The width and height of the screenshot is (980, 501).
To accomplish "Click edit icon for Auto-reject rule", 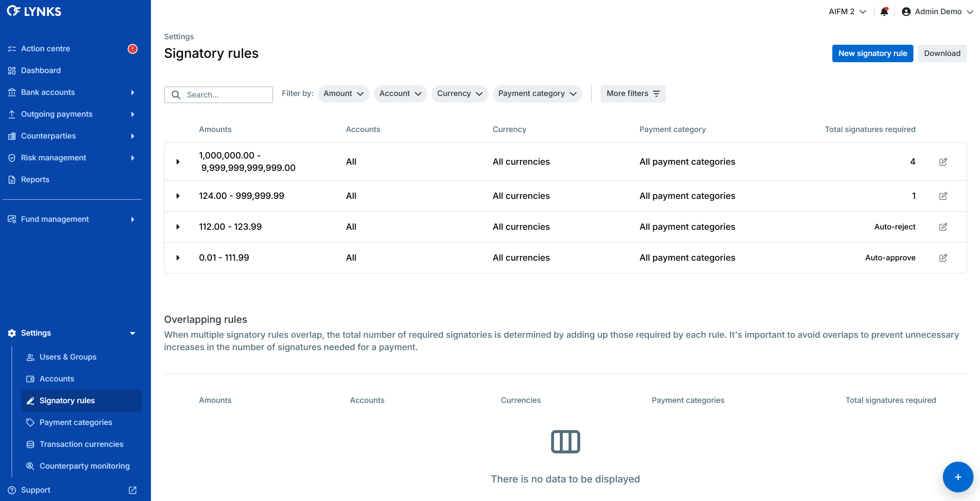I will coord(943,227).
